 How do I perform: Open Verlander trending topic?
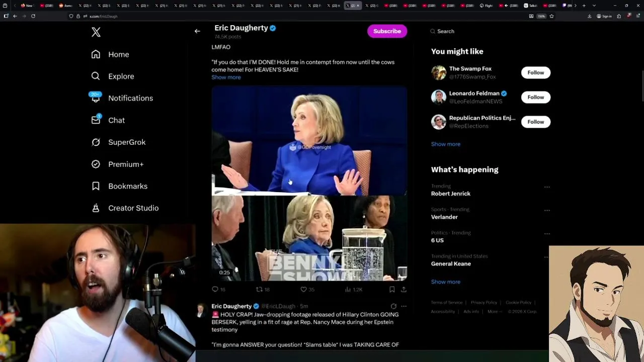pyautogui.click(x=444, y=217)
